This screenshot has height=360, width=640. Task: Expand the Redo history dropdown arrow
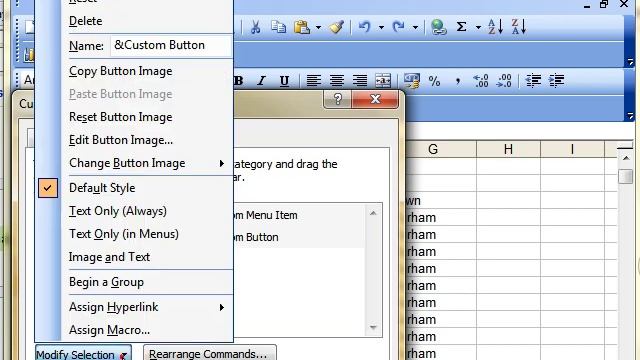(415, 28)
